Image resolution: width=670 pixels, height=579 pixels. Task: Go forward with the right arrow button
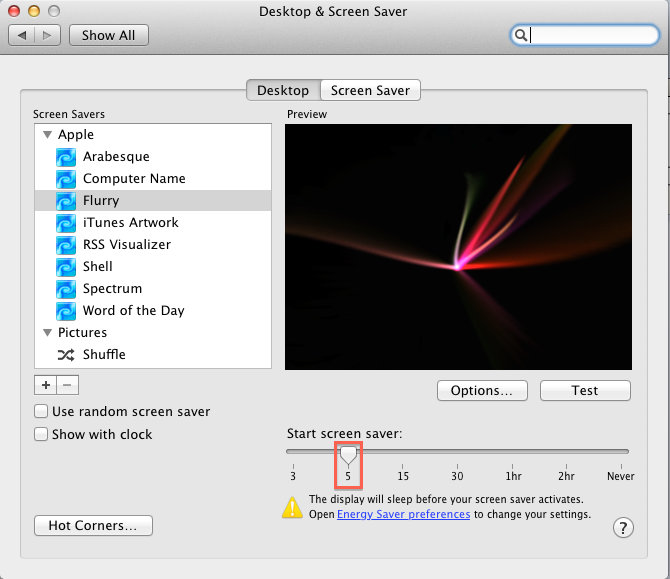click(x=47, y=35)
